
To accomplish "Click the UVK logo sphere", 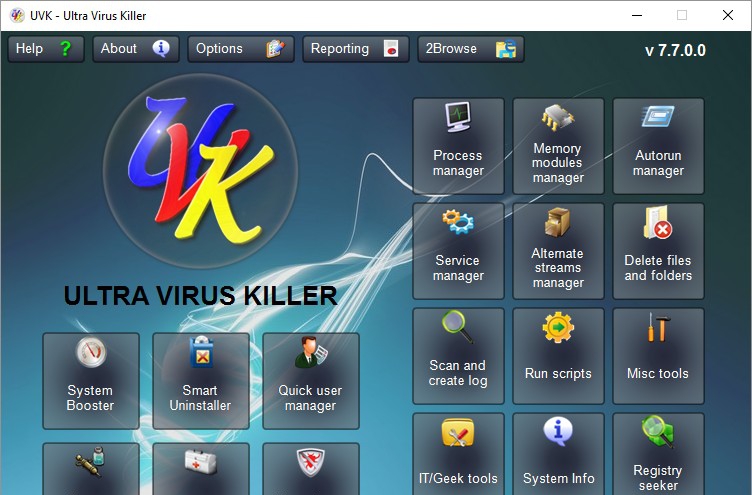I will (200, 171).
